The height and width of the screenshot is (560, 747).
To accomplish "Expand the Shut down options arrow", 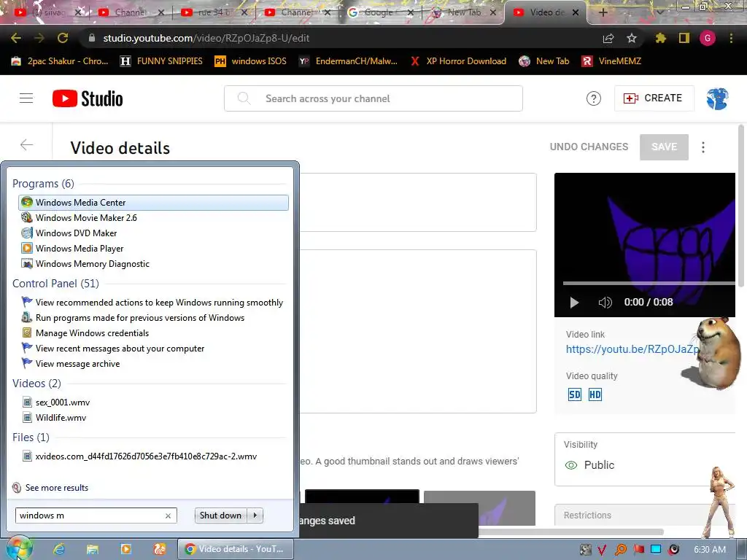I will [255, 516].
